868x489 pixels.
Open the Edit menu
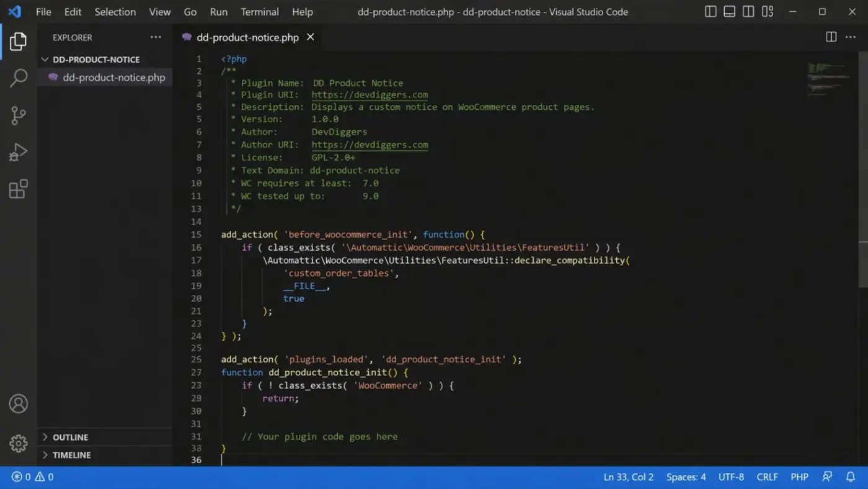coord(73,12)
